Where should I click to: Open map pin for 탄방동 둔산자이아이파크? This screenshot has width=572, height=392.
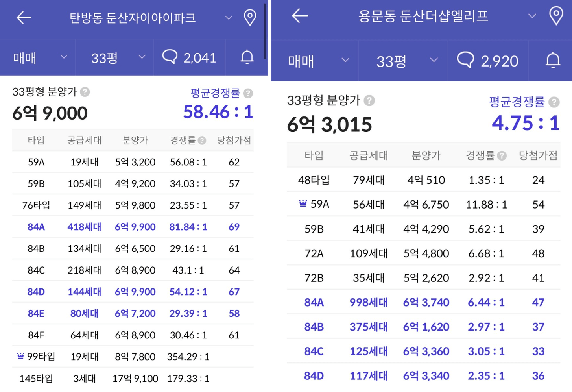250,18
